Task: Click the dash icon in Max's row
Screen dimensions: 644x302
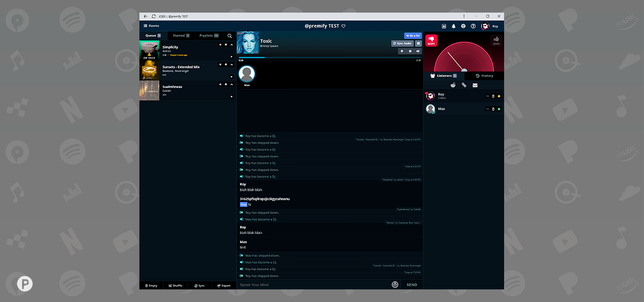Action: (x=488, y=109)
